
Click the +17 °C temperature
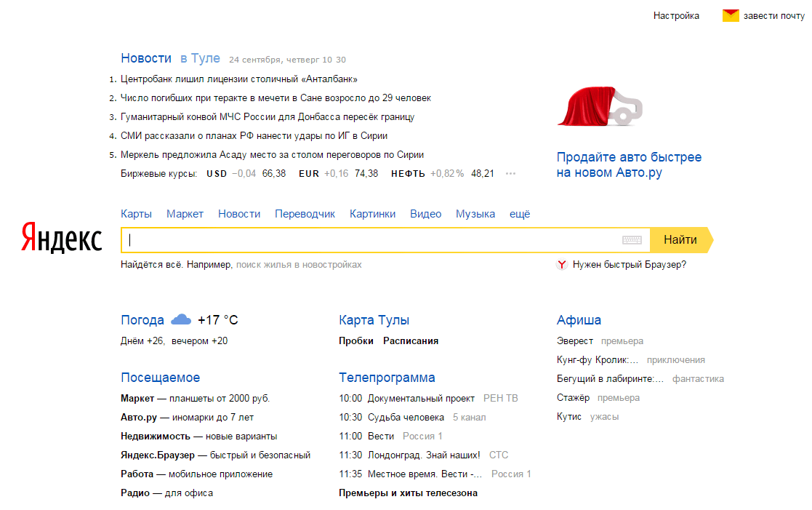pyautogui.click(x=218, y=320)
